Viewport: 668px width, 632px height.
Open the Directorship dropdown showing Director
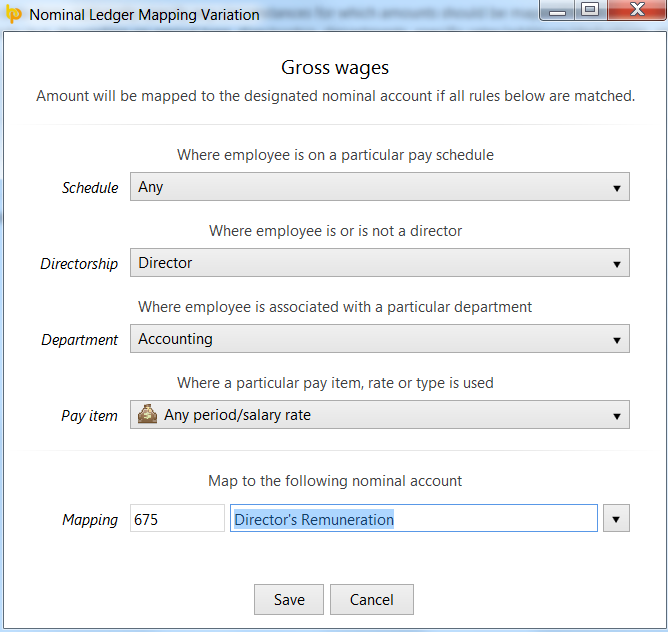(x=380, y=263)
